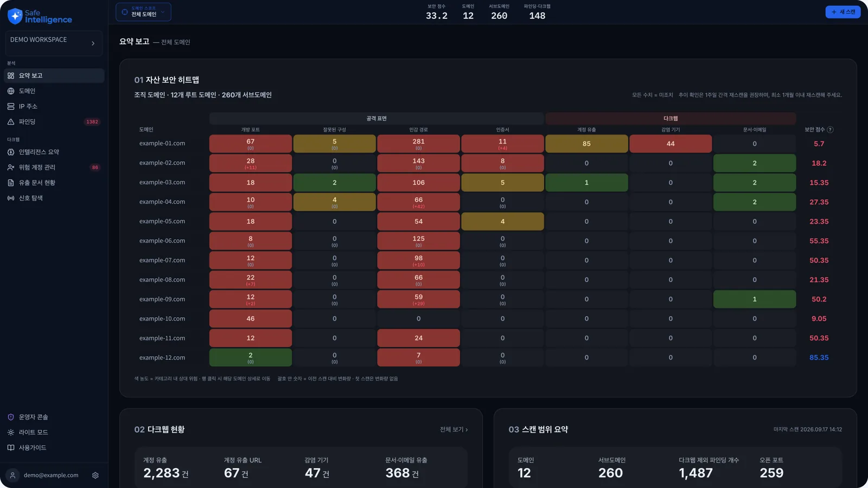868x488 pixels.
Task: Click the user avatar beside demo@example.com
Action: click(x=13, y=476)
